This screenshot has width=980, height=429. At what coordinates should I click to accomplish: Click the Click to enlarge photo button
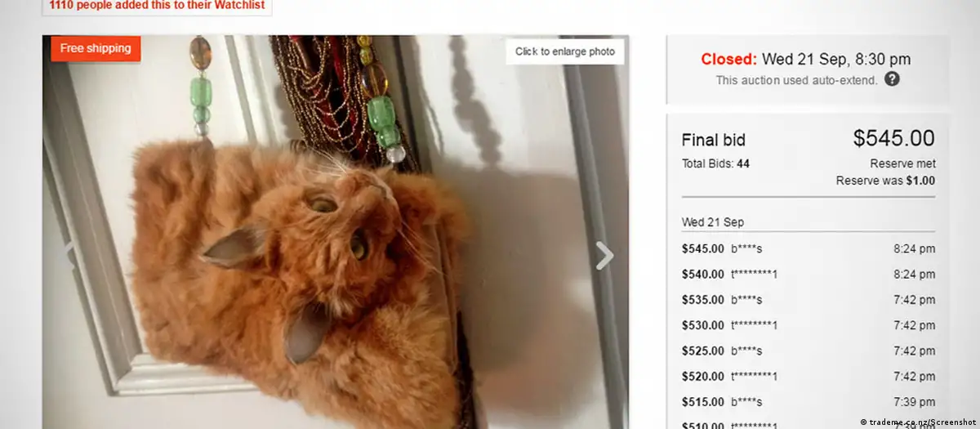pos(564,51)
